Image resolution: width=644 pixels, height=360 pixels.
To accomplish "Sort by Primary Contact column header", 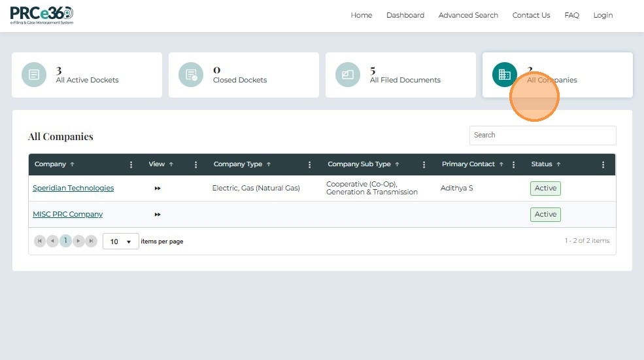I will point(468,164).
